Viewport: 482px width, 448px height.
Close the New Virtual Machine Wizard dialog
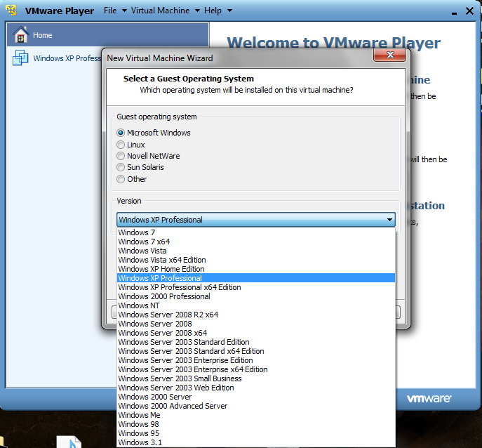[x=389, y=55]
